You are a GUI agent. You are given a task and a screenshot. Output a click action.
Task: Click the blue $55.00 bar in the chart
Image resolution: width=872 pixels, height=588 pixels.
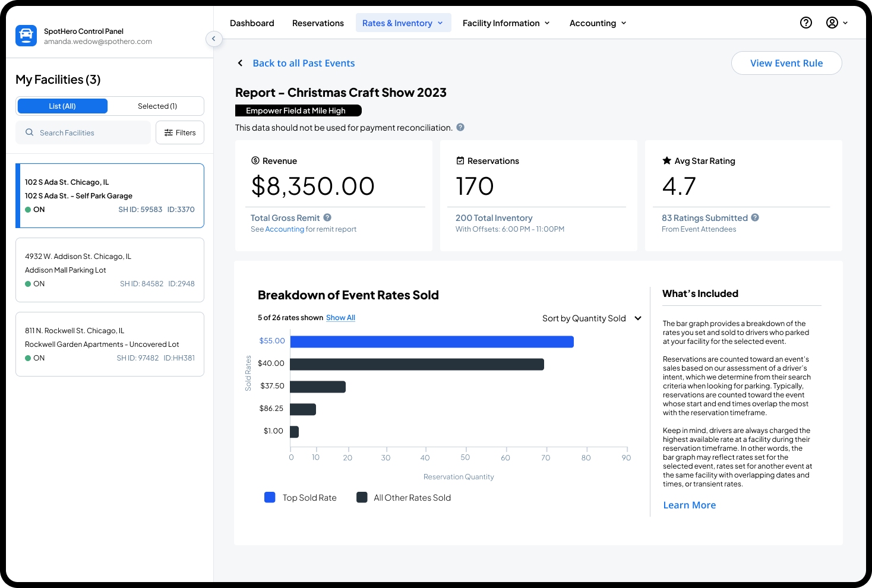pos(432,342)
